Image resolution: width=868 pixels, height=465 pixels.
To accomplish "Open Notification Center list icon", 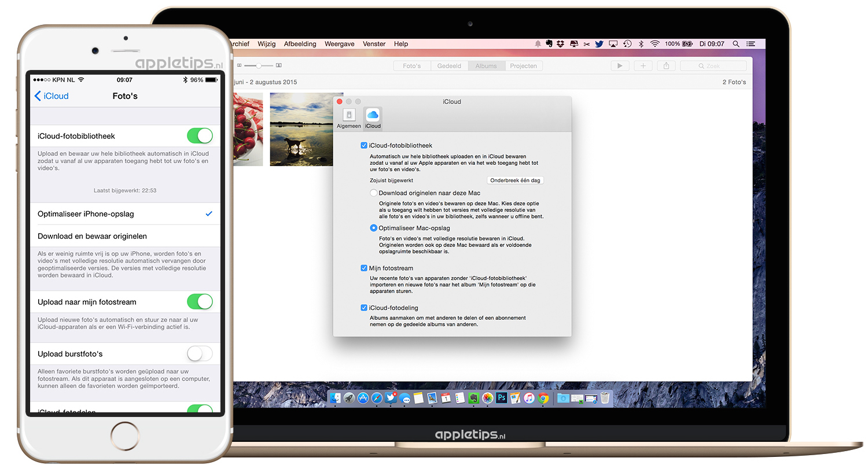I will click(x=751, y=44).
